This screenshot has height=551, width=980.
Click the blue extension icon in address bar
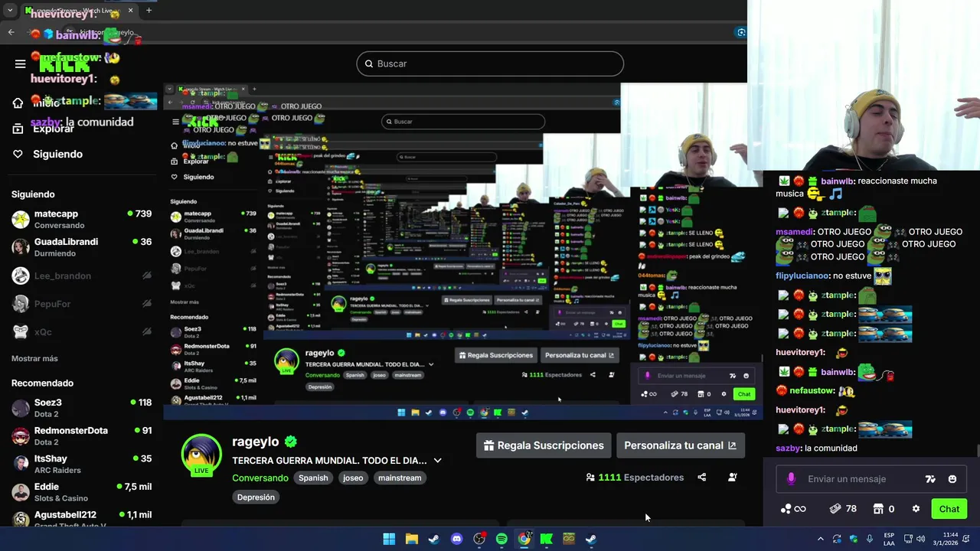pos(740,32)
